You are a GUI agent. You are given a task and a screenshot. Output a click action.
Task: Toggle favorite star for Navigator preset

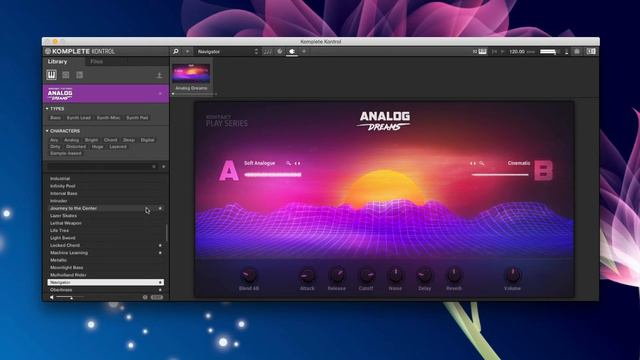[x=160, y=282]
